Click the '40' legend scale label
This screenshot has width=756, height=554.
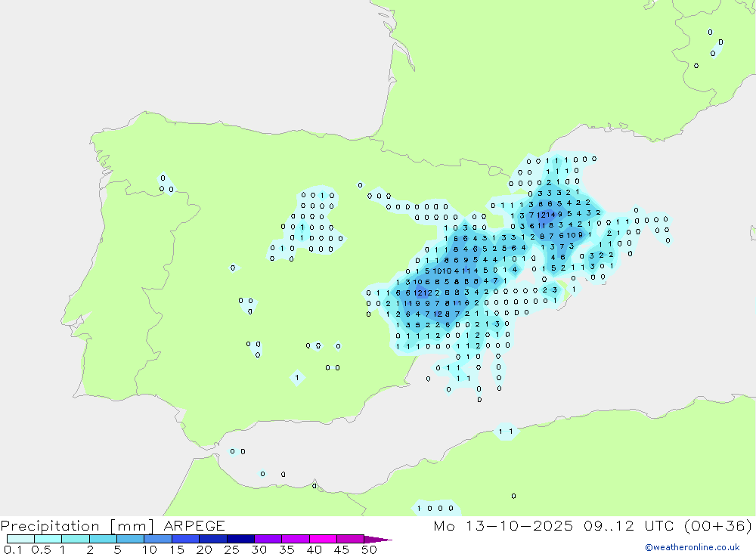314,549
